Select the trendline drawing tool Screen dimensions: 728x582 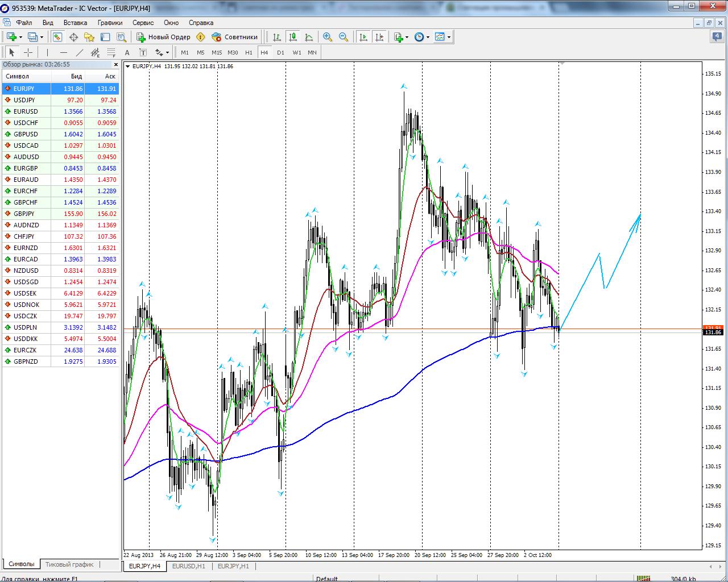point(80,52)
